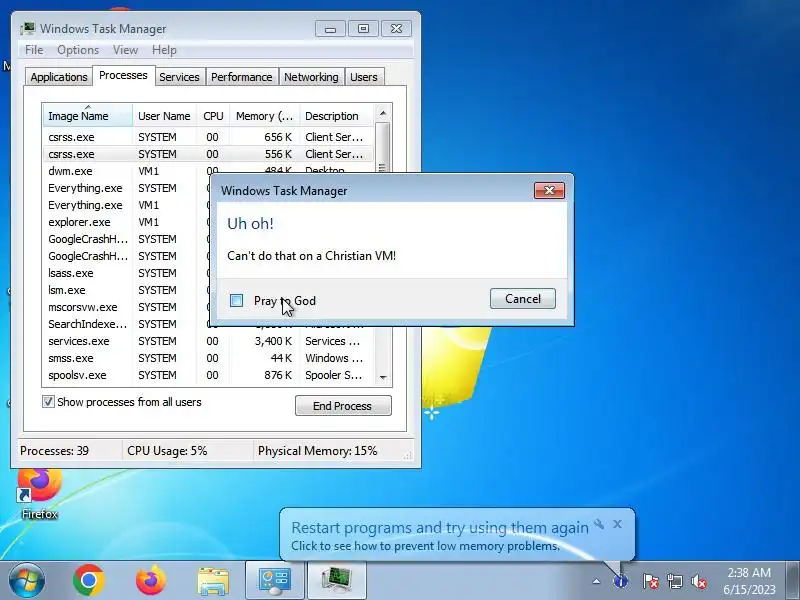Close the Uh oh dialog with red X

[549, 190]
